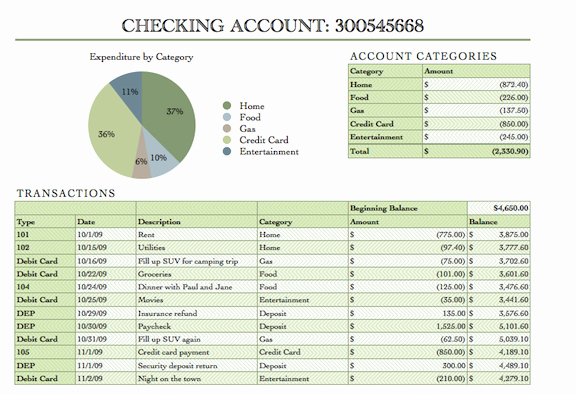Click the balance cell 3,441.60
This screenshot has width=576, height=394.
click(x=499, y=300)
